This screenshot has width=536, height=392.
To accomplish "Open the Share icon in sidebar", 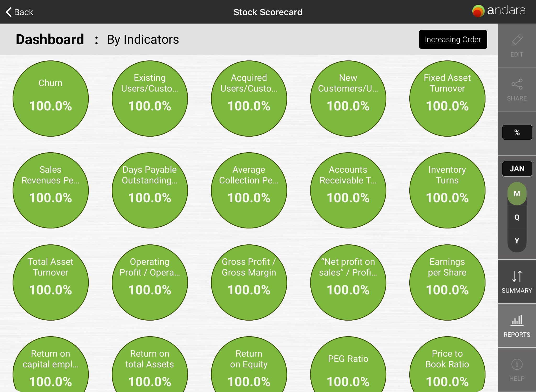I will (x=517, y=85).
